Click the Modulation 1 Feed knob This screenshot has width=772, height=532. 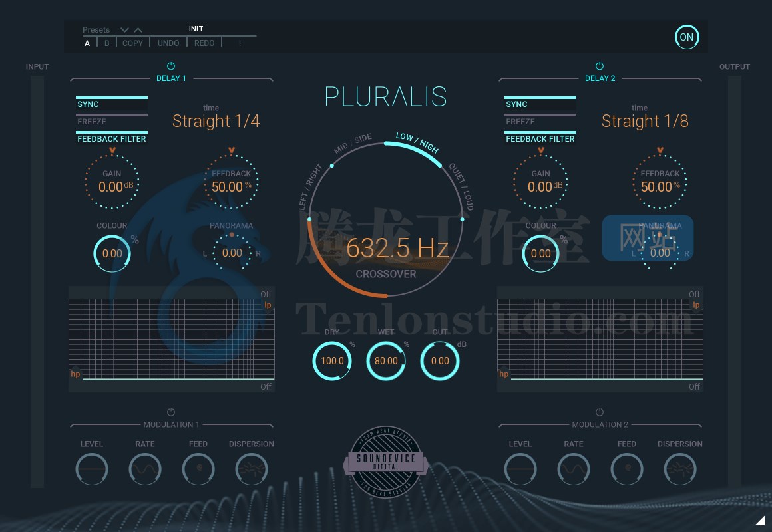198,469
